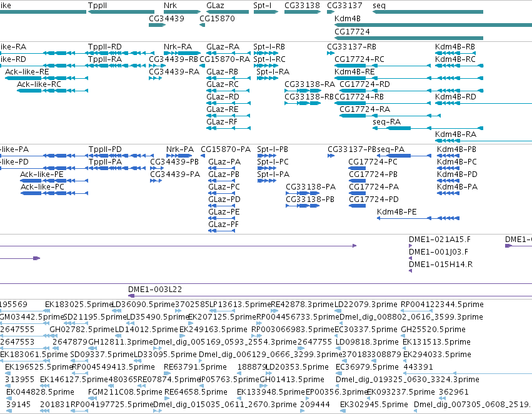532x414 pixels.
Task: Click transcript Ack-like-RE
Action: point(46,78)
